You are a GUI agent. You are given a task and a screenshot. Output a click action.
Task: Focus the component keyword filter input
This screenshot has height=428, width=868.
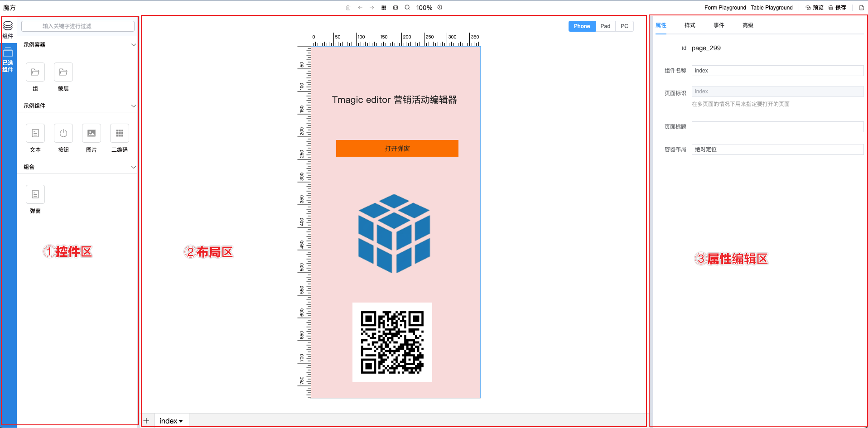[x=78, y=26]
